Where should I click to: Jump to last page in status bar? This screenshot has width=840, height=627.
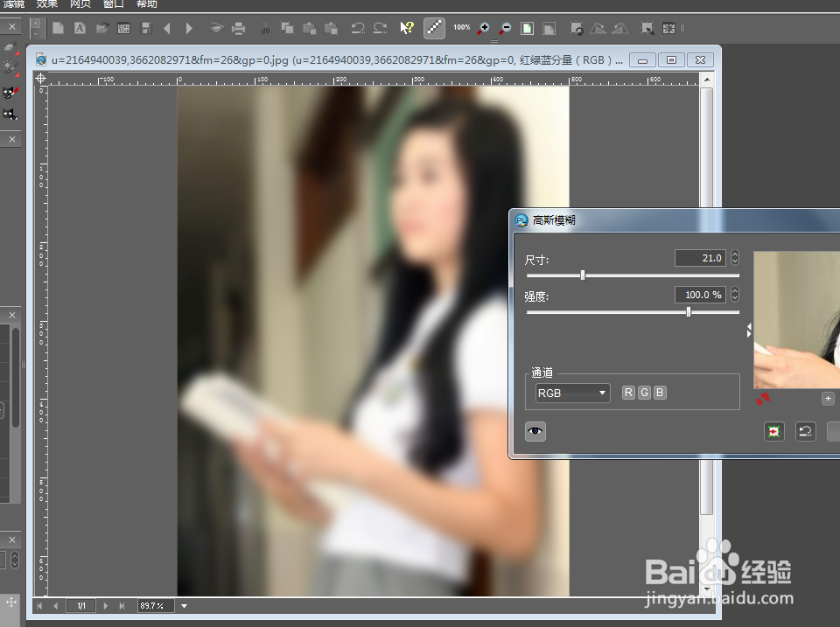coord(122,606)
